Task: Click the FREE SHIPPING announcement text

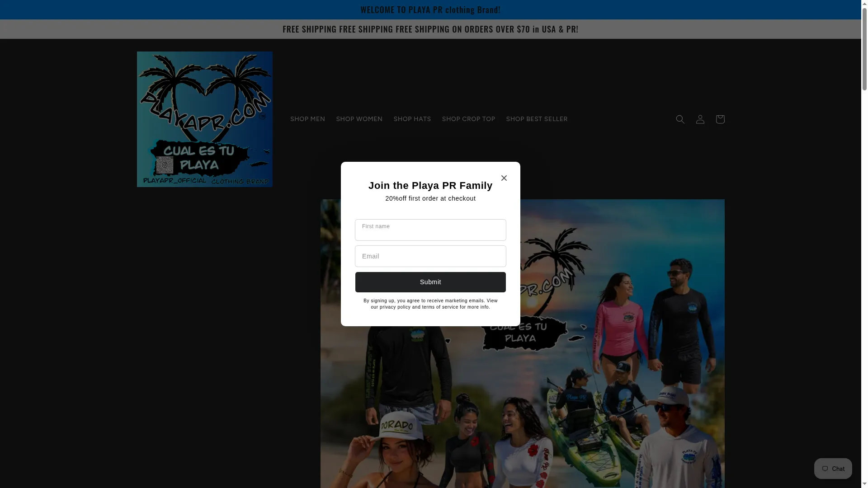Action: click(x=430, y=29)
